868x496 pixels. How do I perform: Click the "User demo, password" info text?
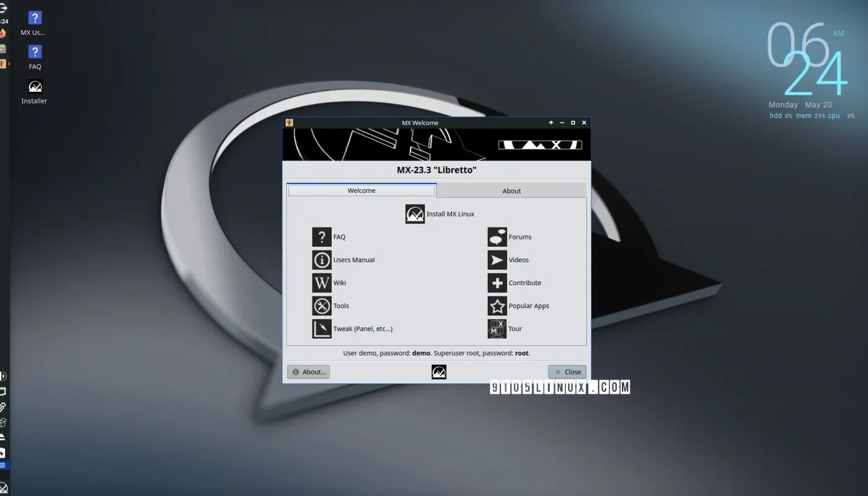click(436, 353)
